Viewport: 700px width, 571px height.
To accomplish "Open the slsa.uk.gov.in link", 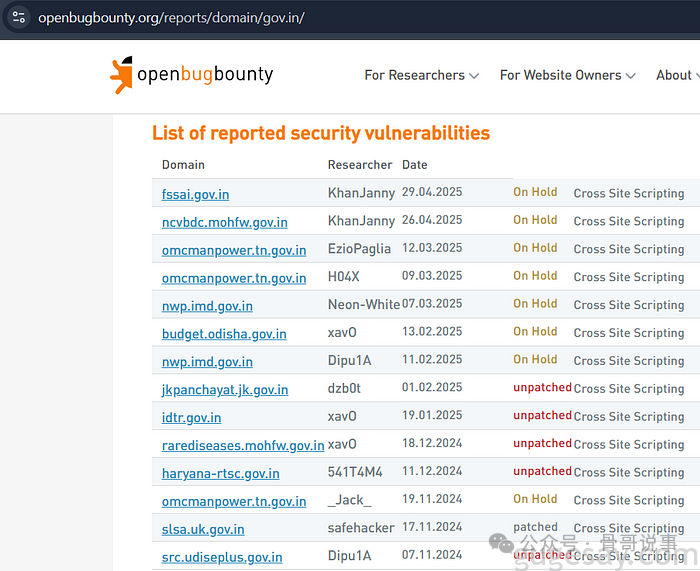I will 203,529.
